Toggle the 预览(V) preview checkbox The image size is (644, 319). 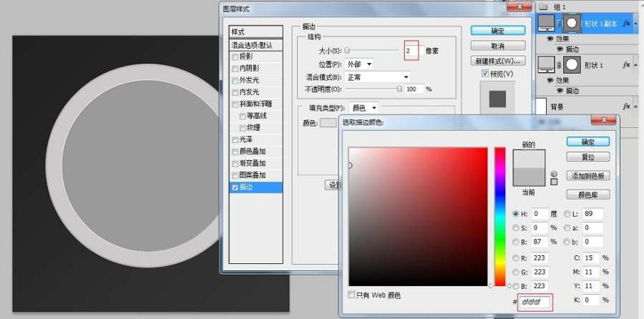(485, 74)
